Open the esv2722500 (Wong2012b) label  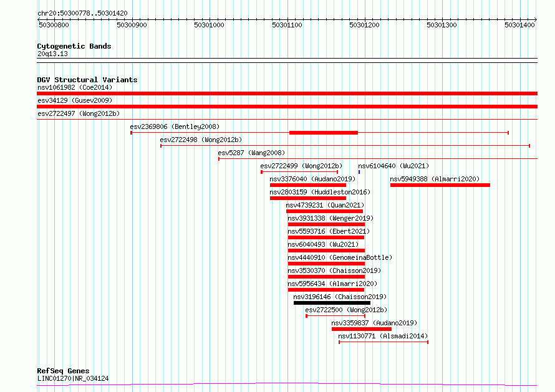[346, 310]
